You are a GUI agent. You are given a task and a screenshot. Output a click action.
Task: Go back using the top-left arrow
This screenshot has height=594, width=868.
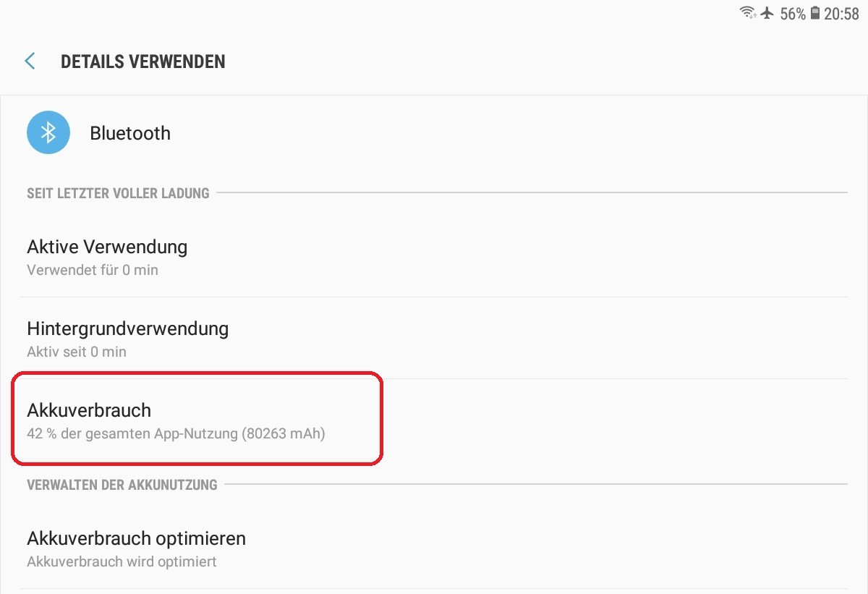point(30,61)
